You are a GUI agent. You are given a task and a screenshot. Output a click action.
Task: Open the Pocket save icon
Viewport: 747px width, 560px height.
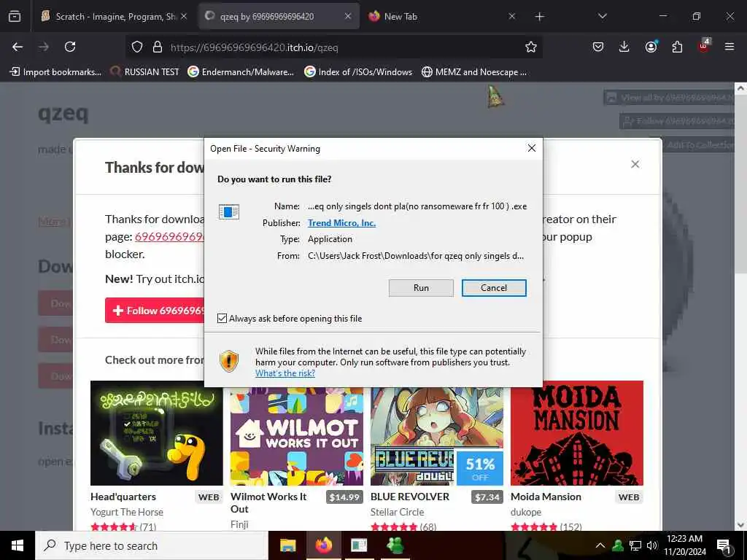point(598,47)
